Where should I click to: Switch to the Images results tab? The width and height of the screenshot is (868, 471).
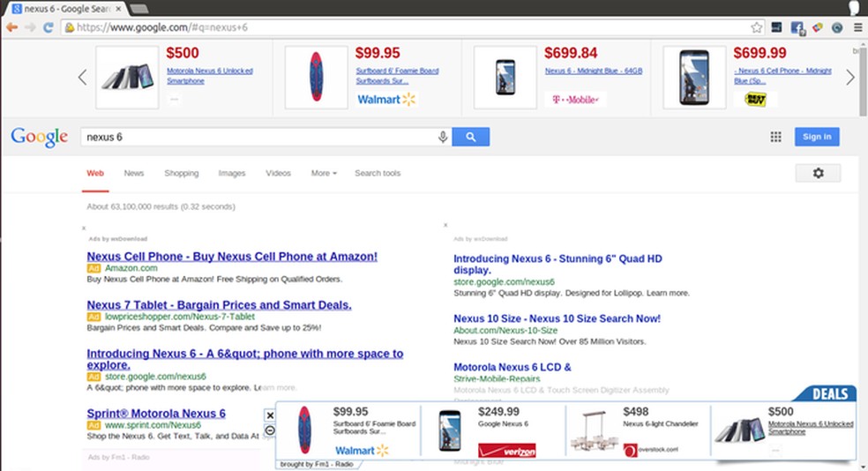(x=232, y=173)
